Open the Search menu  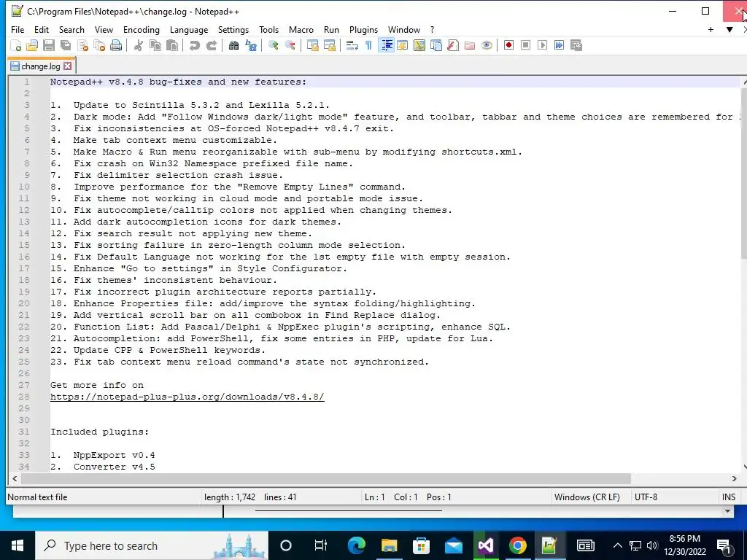point(71,29)
